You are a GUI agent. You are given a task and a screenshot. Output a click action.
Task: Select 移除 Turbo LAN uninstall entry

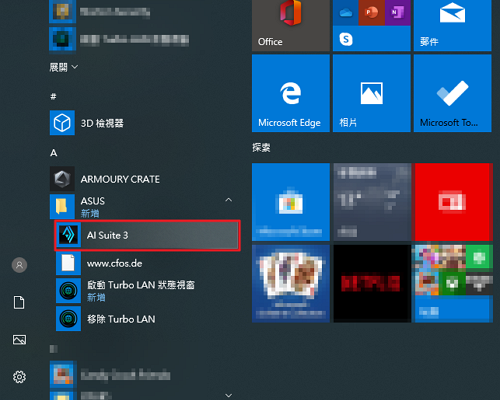click(x=147, y=319)
